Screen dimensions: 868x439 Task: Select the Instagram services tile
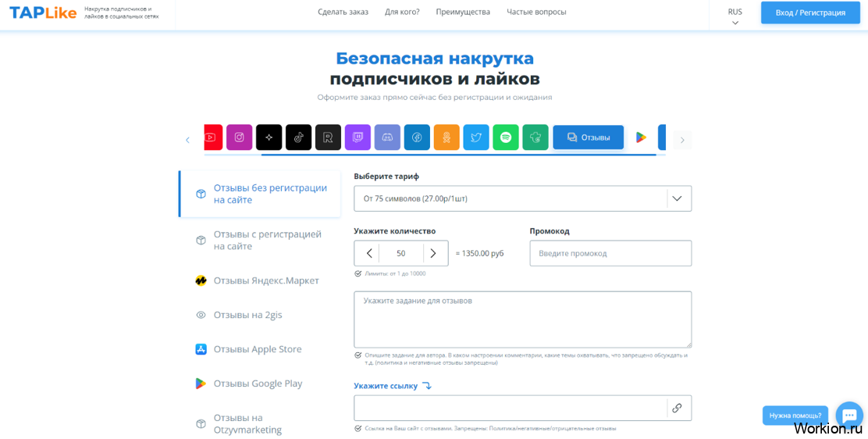click(239, 137)
